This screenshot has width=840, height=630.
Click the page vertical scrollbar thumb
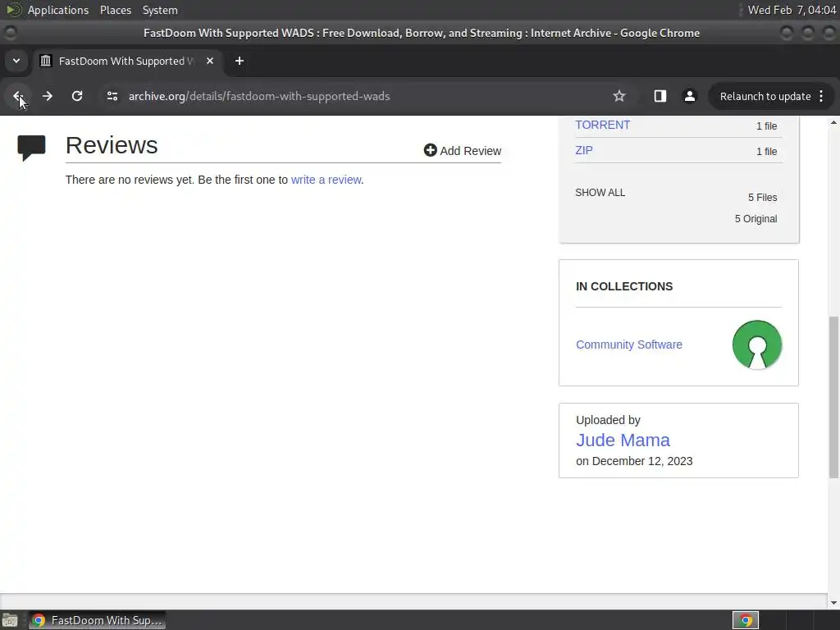click(833, 397)
